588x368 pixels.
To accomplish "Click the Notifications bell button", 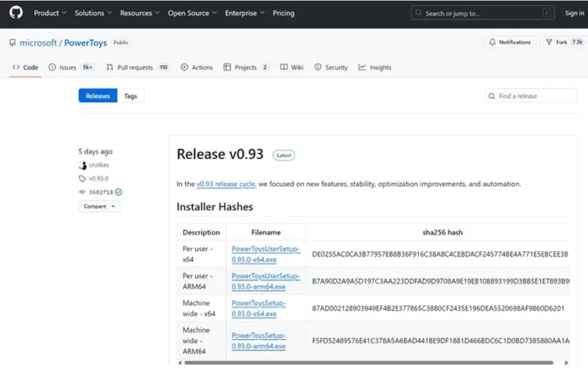I will (x=510, y=43).
